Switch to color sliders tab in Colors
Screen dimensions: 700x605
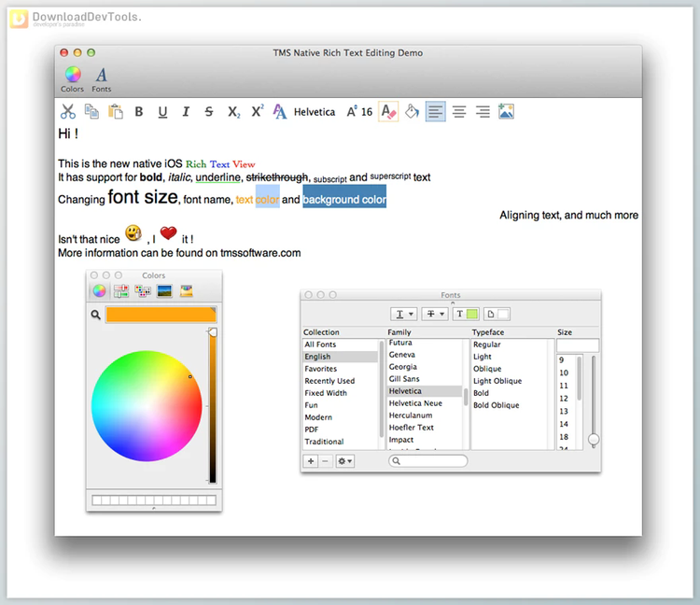[x=121, y=291]
